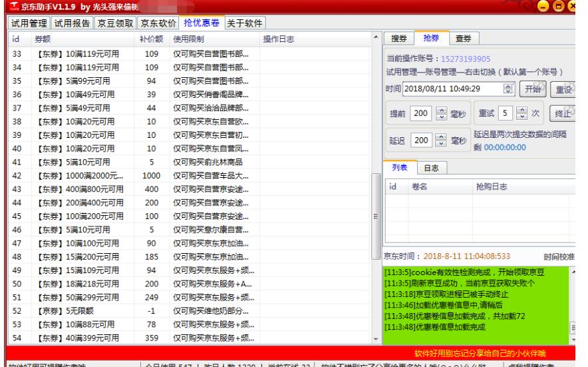Increase the date-time value with up arrow

[508, 86]
